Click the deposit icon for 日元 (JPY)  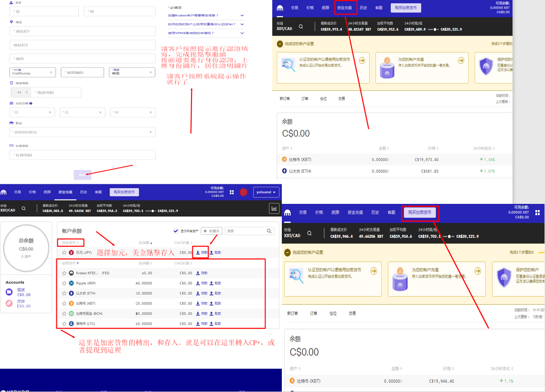pos(198,253)
